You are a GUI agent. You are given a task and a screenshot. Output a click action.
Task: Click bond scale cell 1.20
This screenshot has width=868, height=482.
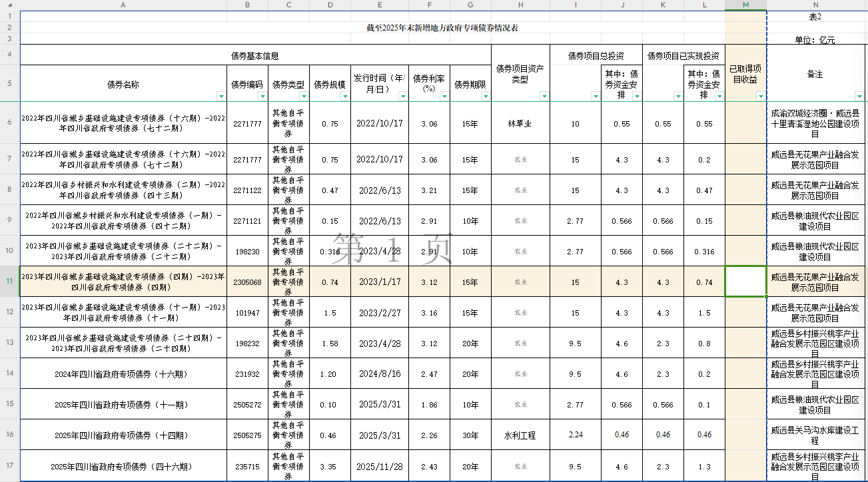pos(330,374)
